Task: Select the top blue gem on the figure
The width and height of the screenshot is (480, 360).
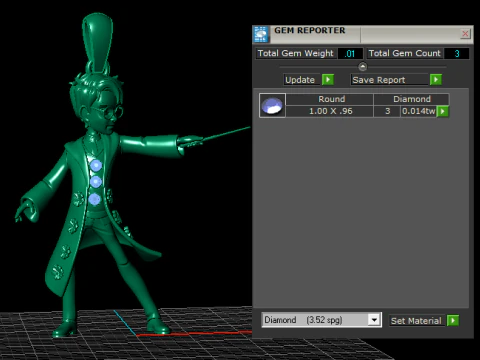Action: [96, 166]
